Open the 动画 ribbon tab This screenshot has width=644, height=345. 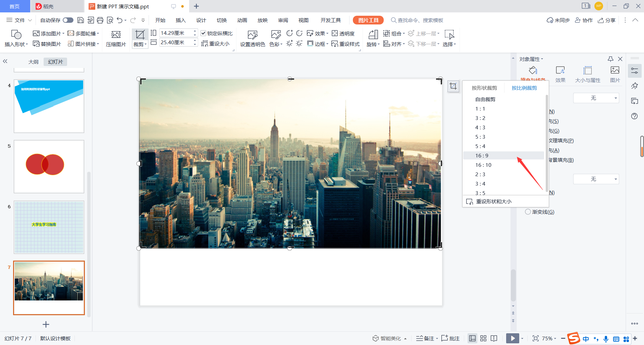point(242,20)
